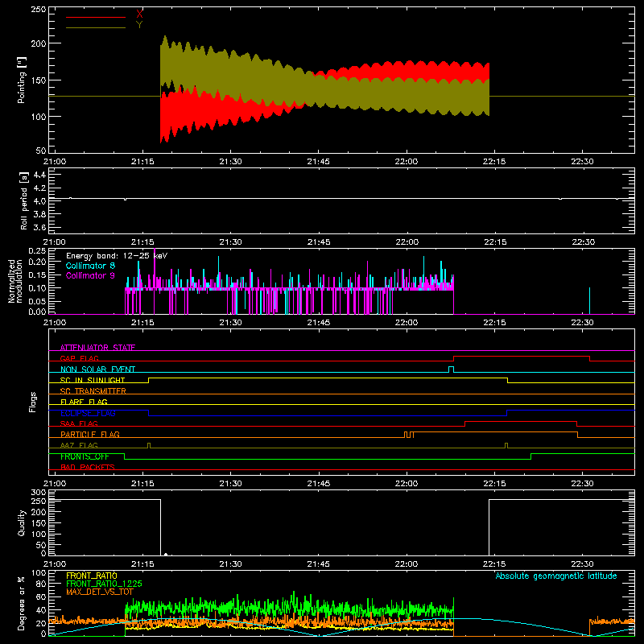Click the 0.25 tick label on modulation axis
Viewport: 644px width, 644px height.
point(37,251)
